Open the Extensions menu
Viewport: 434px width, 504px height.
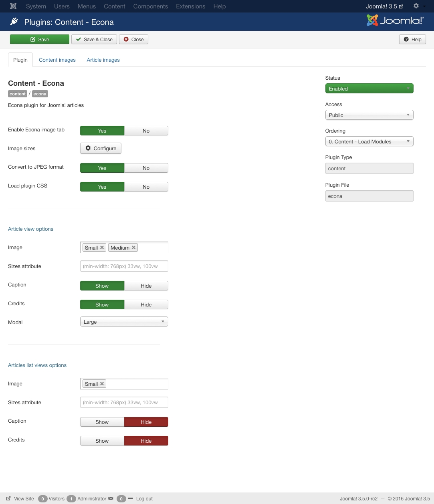[191, 6]
